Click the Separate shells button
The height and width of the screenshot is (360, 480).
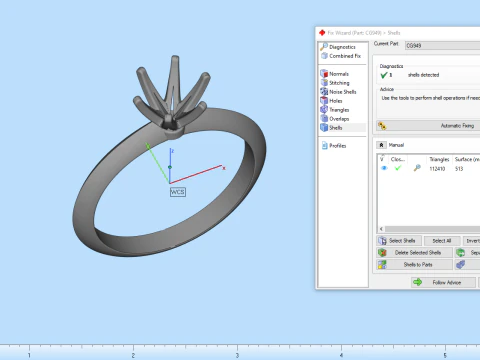(467, 253)
